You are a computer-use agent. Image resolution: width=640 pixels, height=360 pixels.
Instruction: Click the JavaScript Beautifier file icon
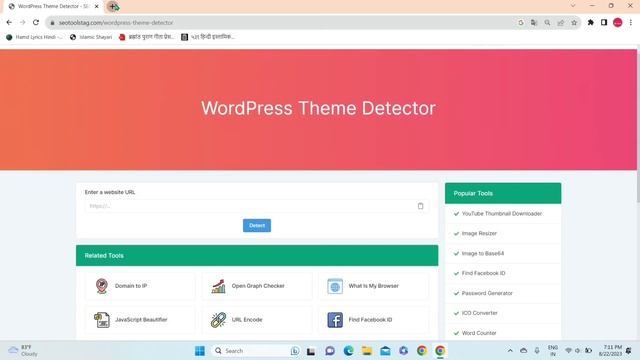click(102, 320)
